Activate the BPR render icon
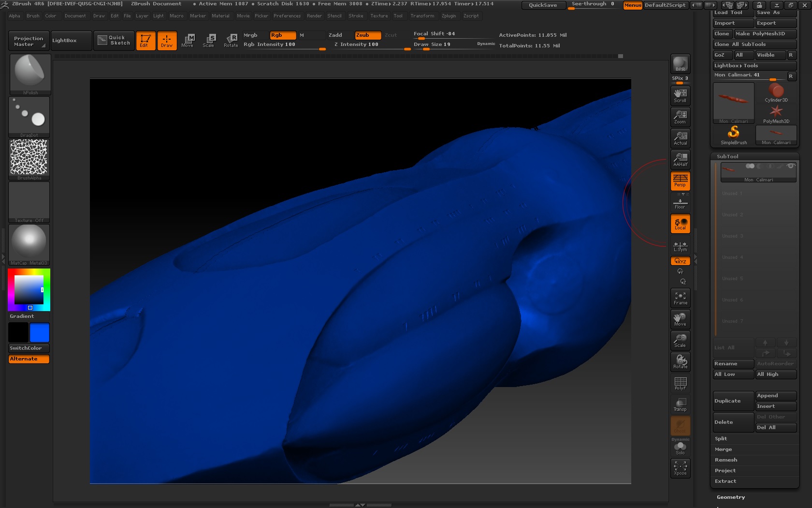 [680, 64]
